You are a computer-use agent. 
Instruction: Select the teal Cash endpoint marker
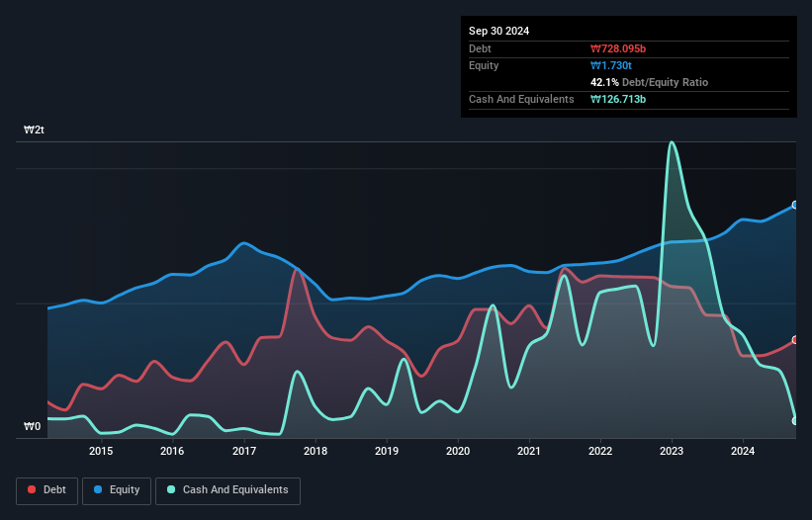795,421
